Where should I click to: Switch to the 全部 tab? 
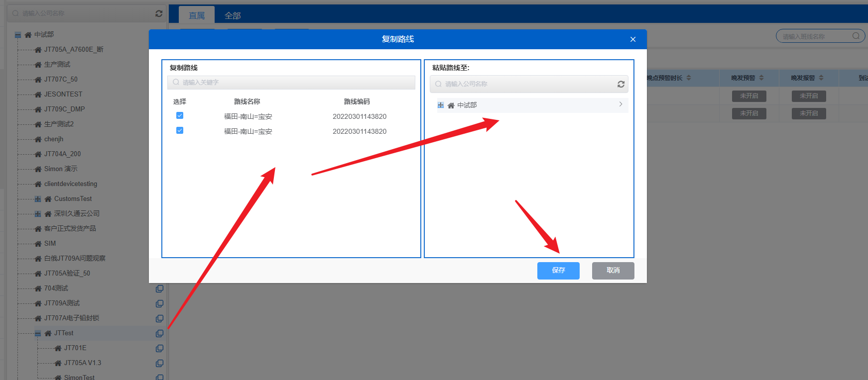[x=233, y=15]
